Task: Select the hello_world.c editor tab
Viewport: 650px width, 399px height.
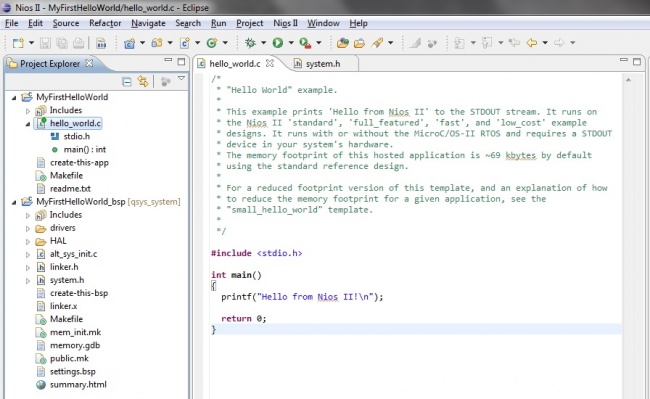Action: 235,63
